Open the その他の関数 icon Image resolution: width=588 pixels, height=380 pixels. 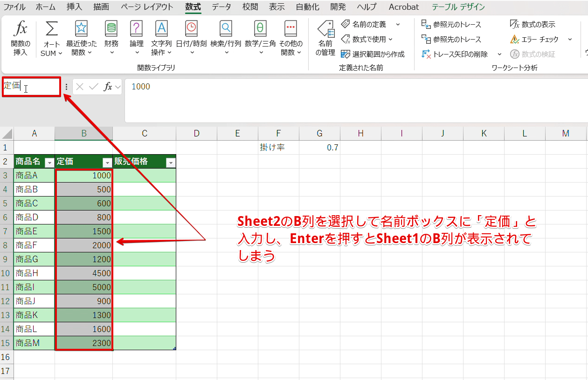tap(291, 28)
